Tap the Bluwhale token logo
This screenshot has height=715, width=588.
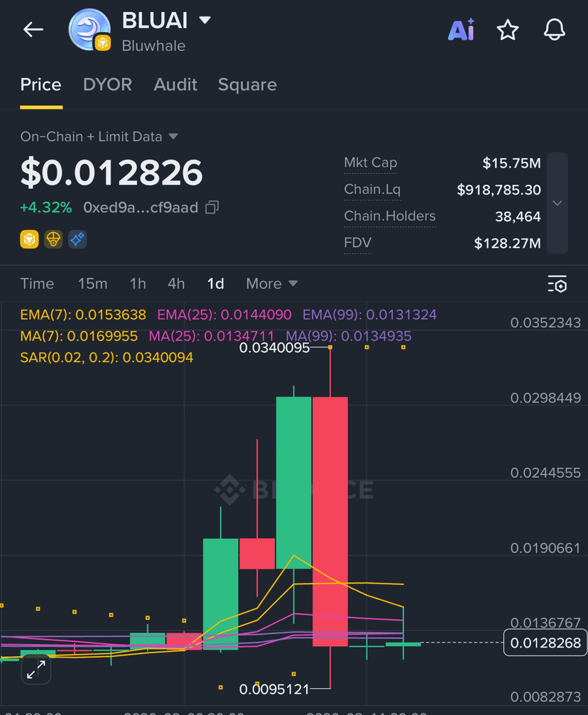click(90, 30)
